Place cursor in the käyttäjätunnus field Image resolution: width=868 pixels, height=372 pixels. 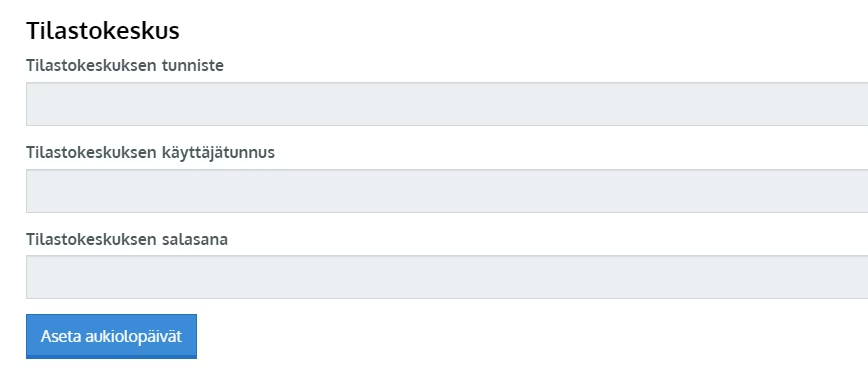tap(447, 191)
